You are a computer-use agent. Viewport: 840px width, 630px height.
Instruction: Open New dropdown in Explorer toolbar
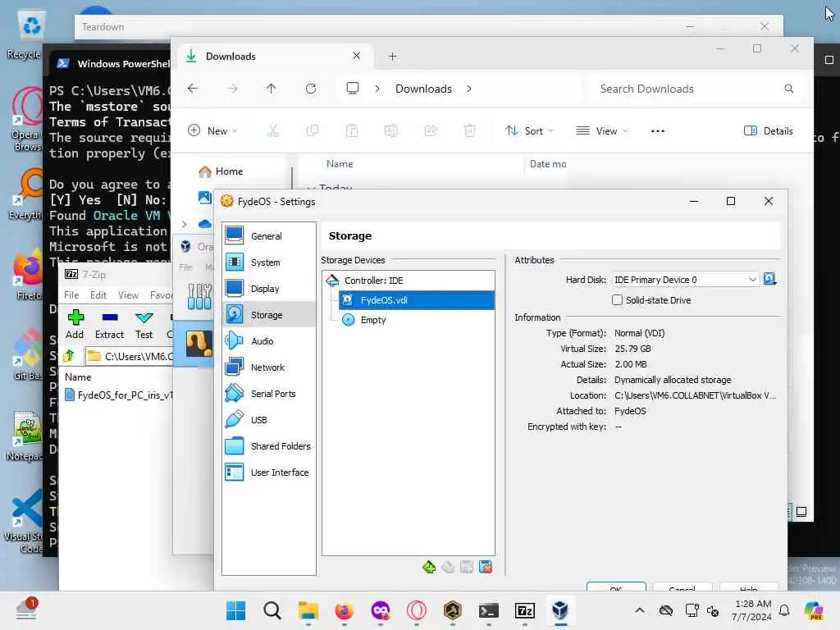coord(212,130)
